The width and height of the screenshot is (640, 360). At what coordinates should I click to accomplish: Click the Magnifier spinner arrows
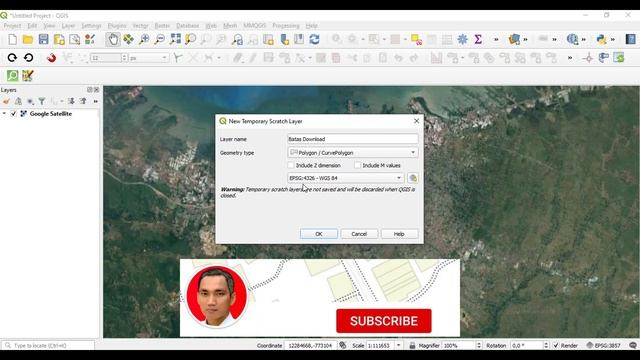coord(479,345)
